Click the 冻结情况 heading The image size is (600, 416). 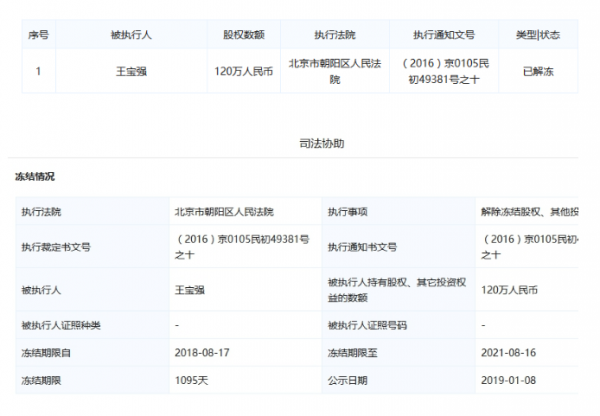pos(35,176)
